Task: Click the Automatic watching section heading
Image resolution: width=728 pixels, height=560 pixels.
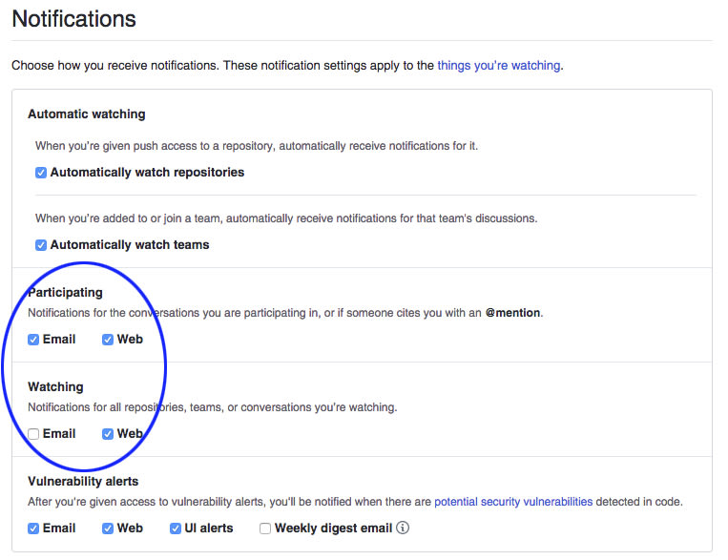Action: coord(87,114)
